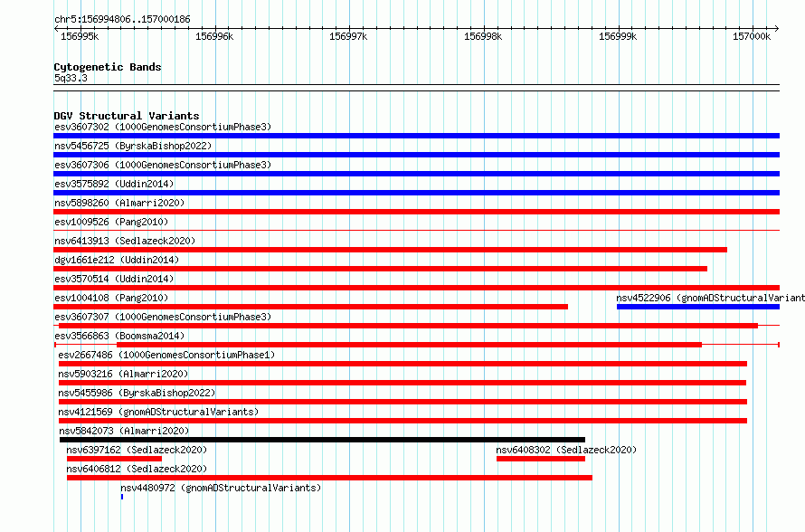Screen dimensions: 805x532
Task: Open nsv4522906 gnomAD variant label
Action: click(x=711, y=298)
